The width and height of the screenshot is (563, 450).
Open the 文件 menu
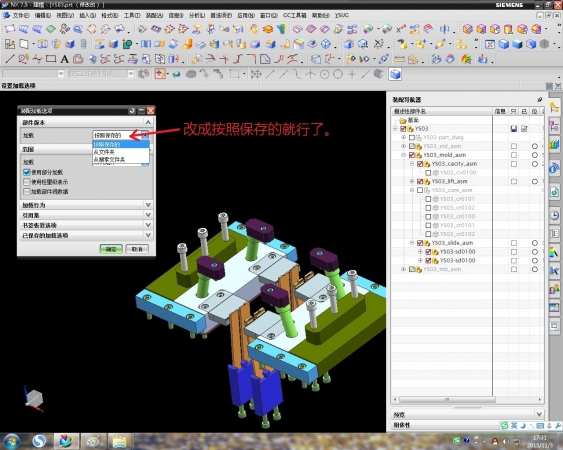click(x=21, y=15)
